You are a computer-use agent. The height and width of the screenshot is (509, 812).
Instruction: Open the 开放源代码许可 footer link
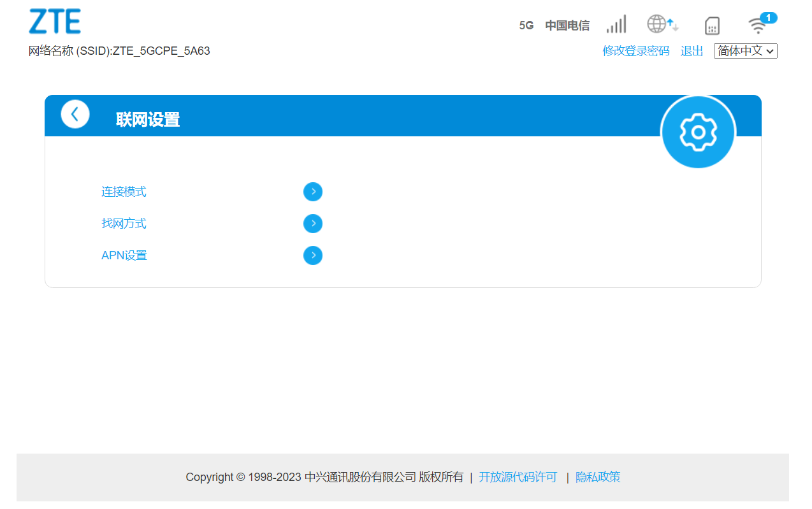pyautogui.click(x=517, y=477)
